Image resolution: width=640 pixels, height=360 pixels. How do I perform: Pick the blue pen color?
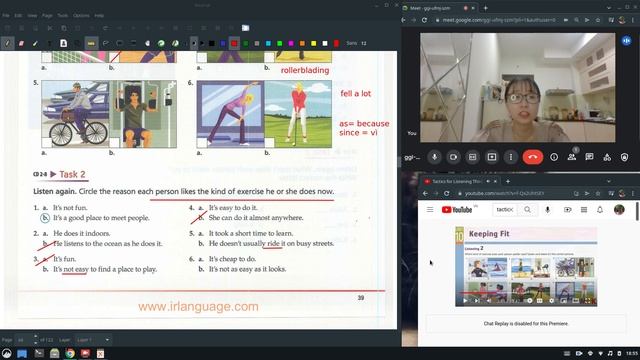click(223, 43)
